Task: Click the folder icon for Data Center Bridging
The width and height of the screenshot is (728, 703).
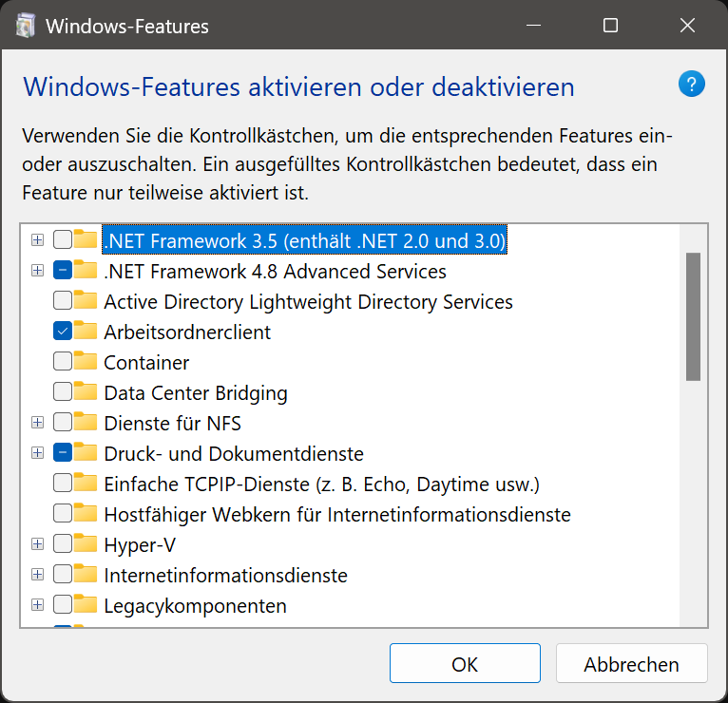Action: coord(86,392)
